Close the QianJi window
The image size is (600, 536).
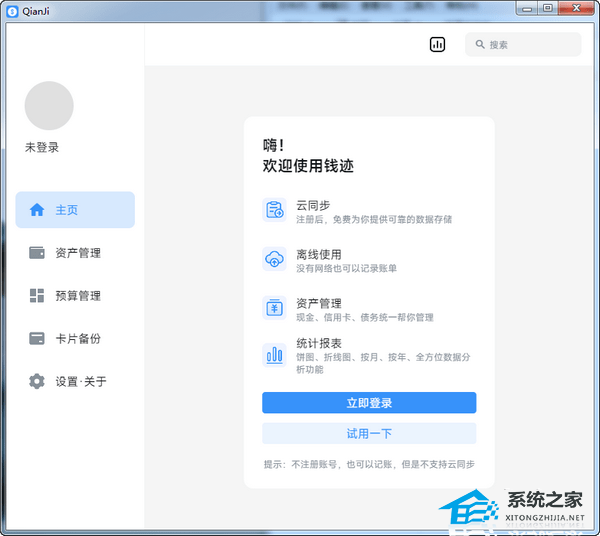(576, 8)
